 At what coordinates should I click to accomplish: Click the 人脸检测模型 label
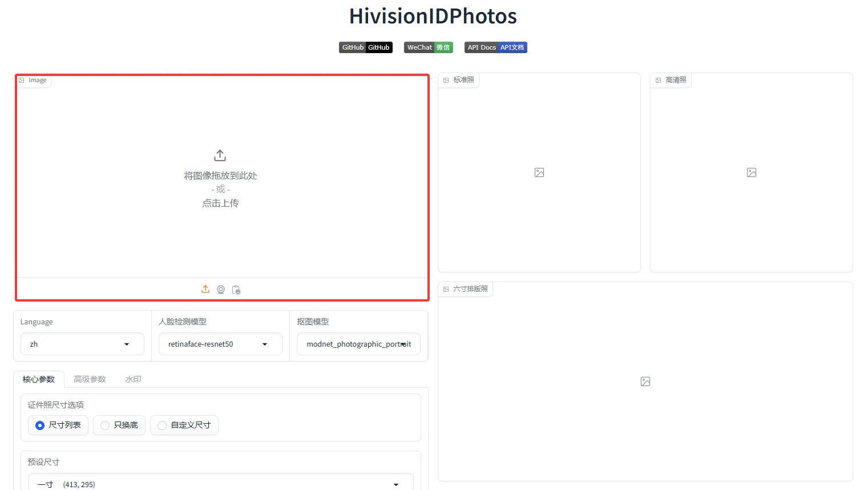pyautogui.click(x=183, y=322)
